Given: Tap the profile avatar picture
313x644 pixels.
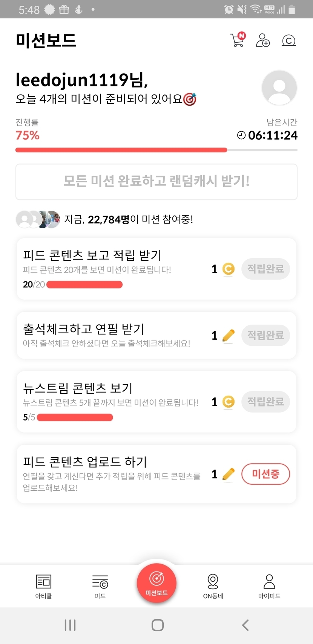Looking at the screenshot, I should [x=279, y=88].
